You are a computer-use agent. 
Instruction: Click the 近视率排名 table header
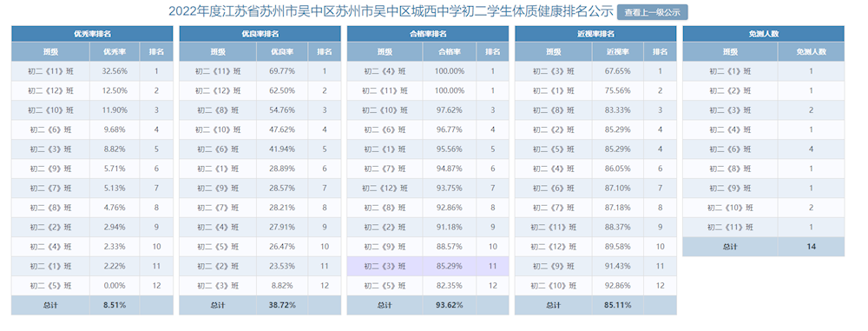tap(595, 34)
